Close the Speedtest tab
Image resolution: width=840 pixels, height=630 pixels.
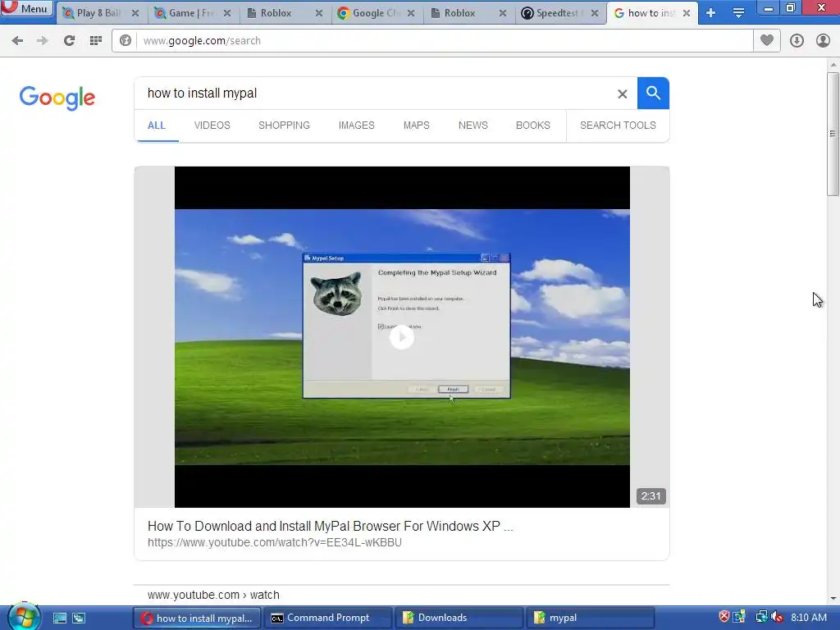pyautogui.click(x=595, y=13)
